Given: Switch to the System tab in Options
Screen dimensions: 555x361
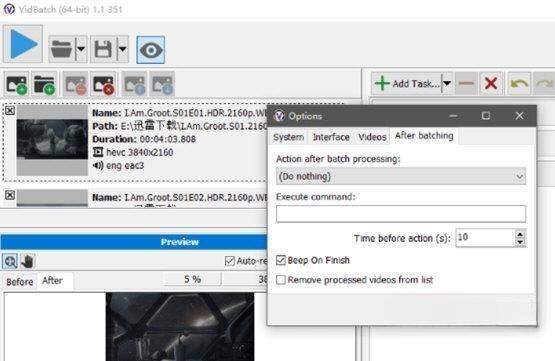Looking at the screenshot, I should 288,137.
